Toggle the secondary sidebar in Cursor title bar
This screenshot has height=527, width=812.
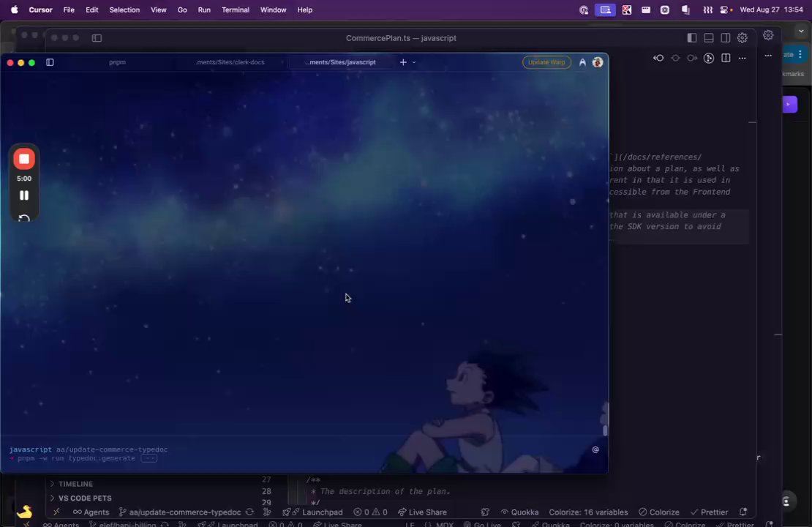tap(726, 38)
